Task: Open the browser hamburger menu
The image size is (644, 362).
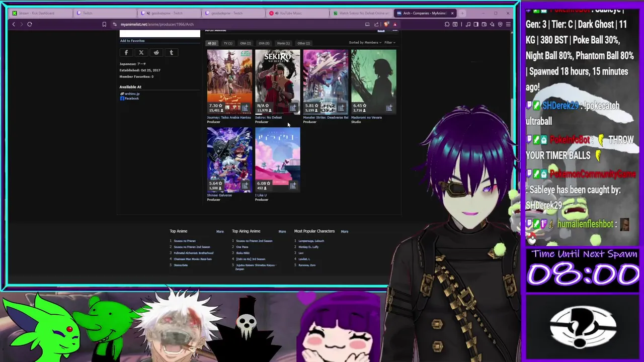Action: point(508,24)
